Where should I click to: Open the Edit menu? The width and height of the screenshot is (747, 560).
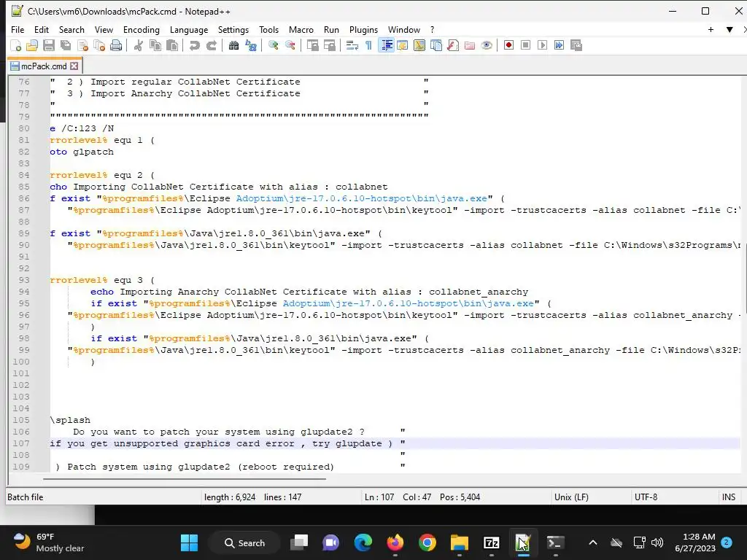(42, 29)
